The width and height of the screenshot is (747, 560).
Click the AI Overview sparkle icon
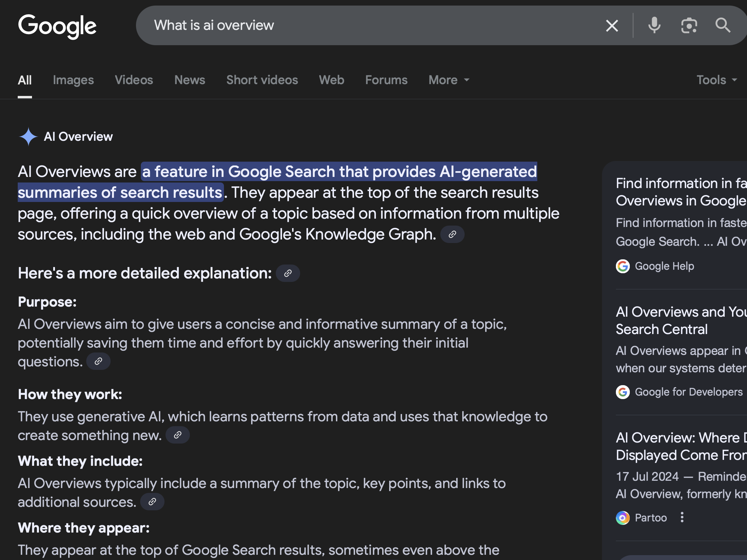point(28,137)
